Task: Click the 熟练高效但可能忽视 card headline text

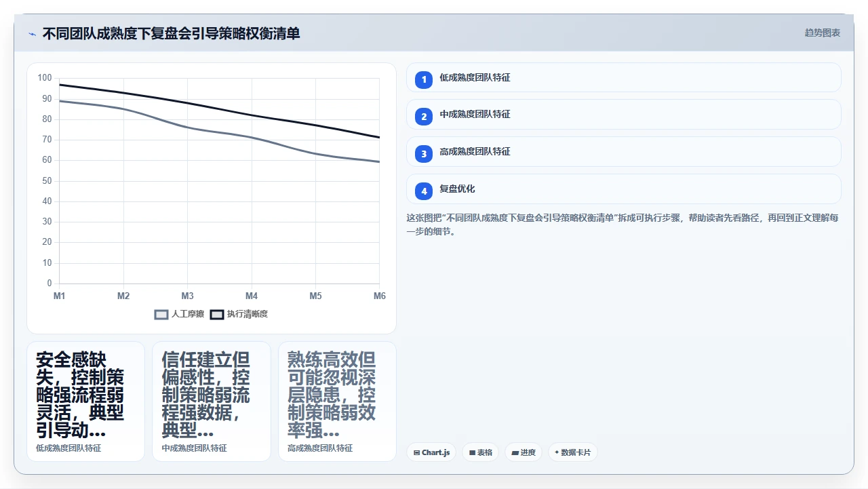Action: pyautogui.click(x=332, y=395)
